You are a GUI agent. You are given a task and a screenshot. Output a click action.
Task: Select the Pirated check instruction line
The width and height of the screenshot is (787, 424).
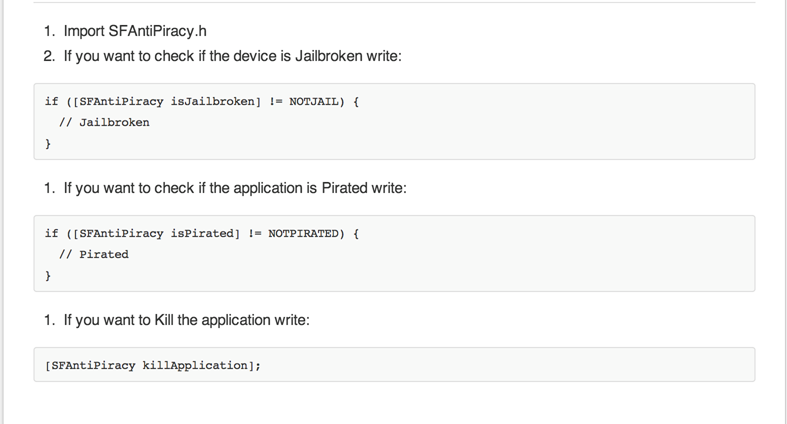234,188
